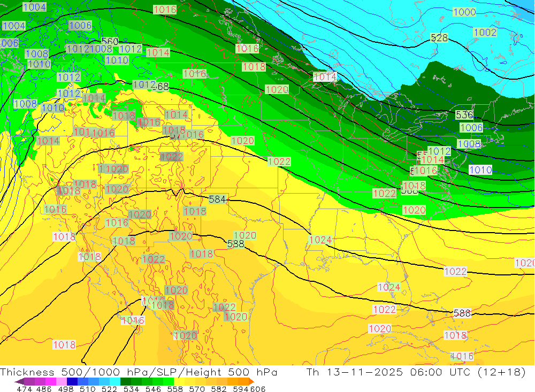Viewport: 535px width, 392px height.
Task: Click the 536 height contour label
Action: coord(464,115)
